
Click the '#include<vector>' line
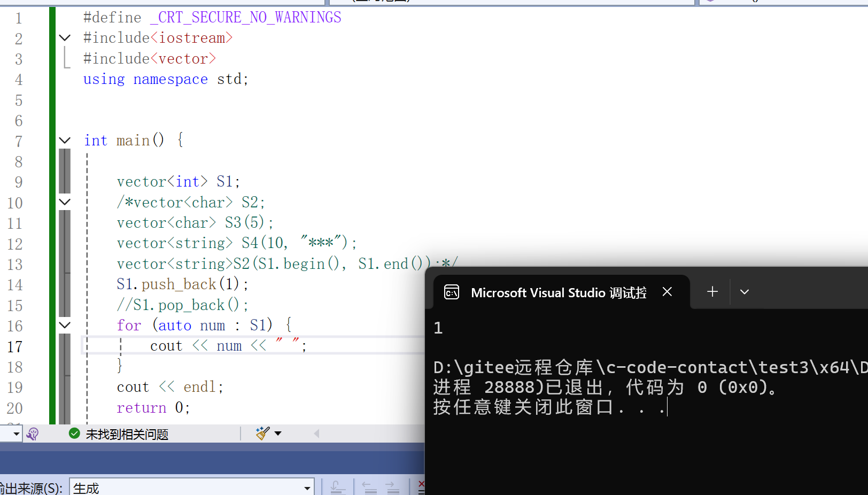[x=150, y=59]
